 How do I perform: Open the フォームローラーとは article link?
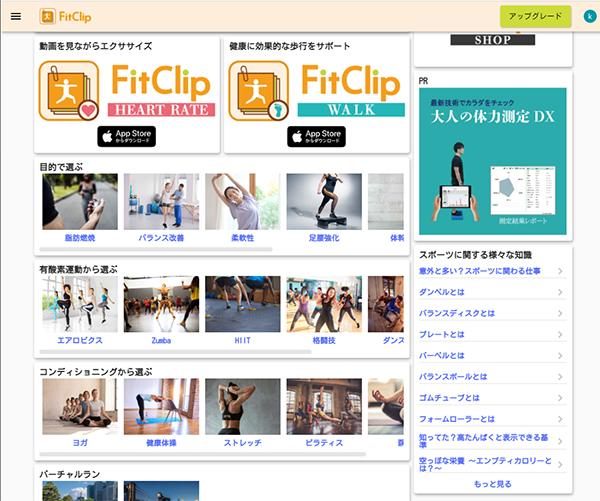coord(457,419)
